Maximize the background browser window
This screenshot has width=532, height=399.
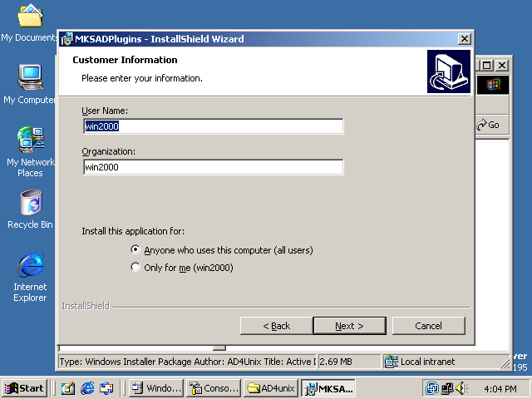487,65
